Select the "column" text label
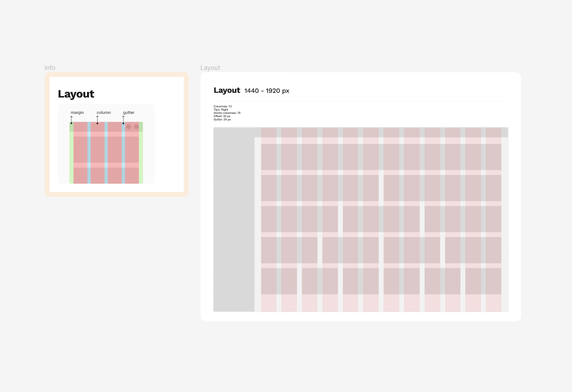572x392 pixels. [x=104, y=113]
